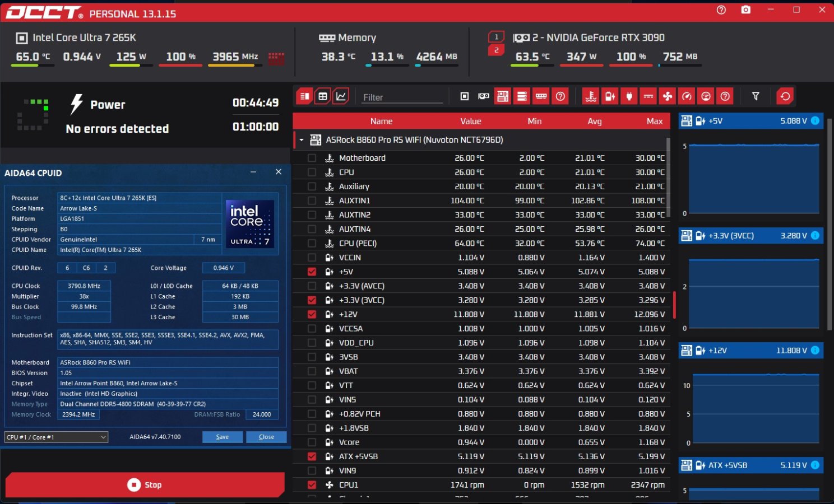Image resolution: width=834 pixels, height=504 pixels.
Task: Select the VBAT row name
Action: [348, 371]
